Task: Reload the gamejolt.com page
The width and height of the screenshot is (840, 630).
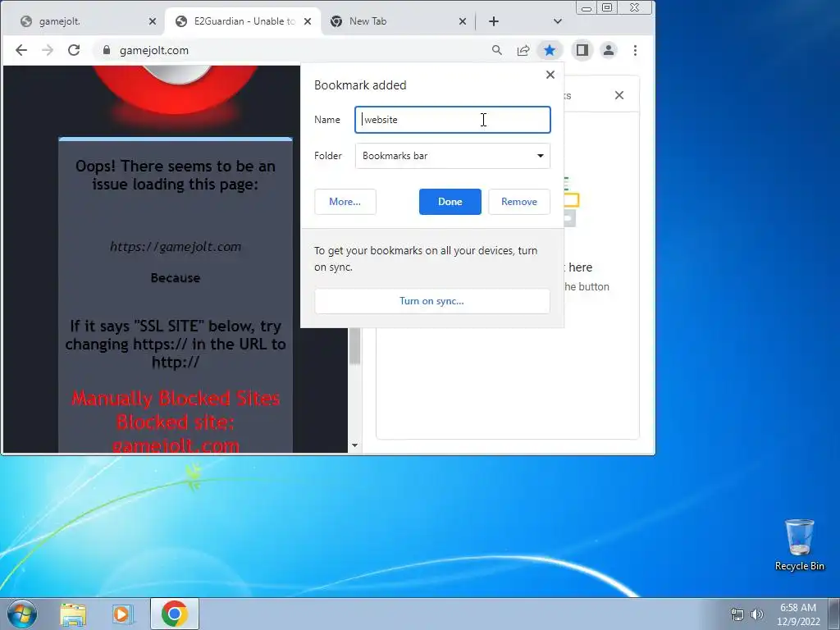Action: [x=74, y=50]
